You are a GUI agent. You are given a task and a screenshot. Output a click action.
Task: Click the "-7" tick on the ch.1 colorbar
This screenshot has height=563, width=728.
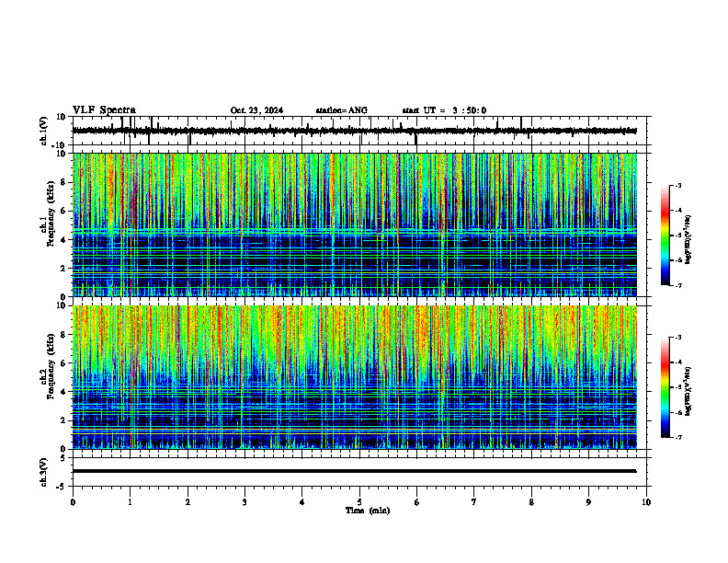pos(677,285)
